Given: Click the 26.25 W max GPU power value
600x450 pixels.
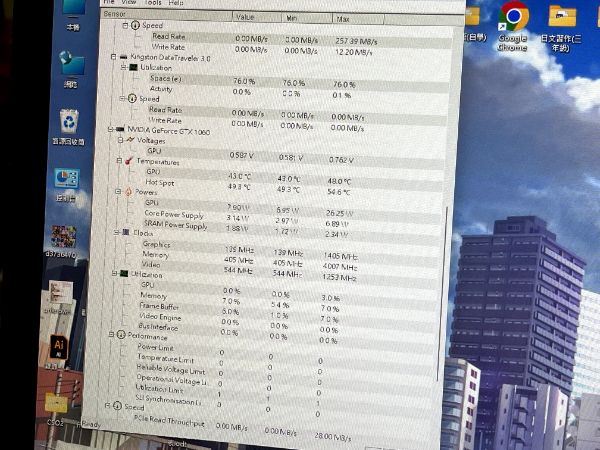Looking at the screenshot, I should [x=340, y=214].
